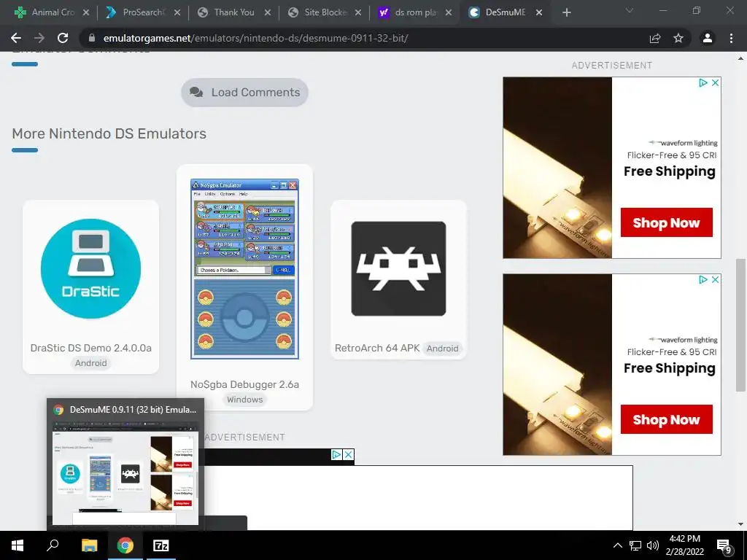The image size is (747, 560).
Task: Open AdChoices on bottom banner ad
Action: [x=336, y=455]
